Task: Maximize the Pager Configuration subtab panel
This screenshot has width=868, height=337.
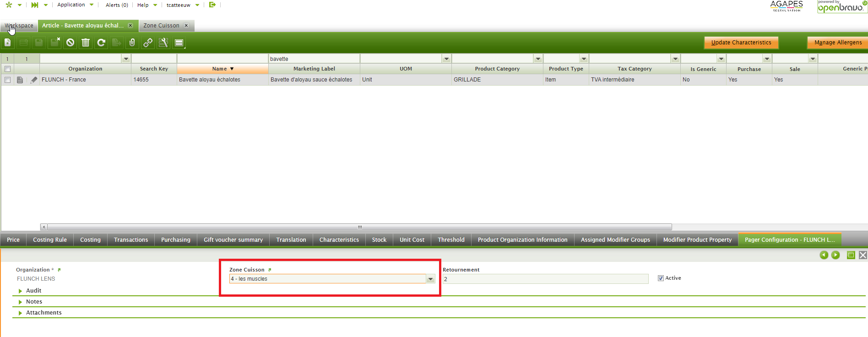Action: pyautogui.click(x=851, y=255)
